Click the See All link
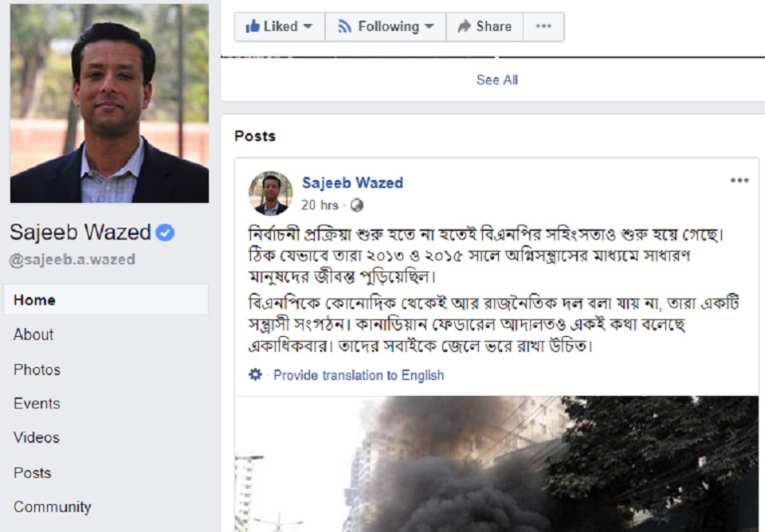The height and width of the screenshot is (532, 765). coord(496,80)
